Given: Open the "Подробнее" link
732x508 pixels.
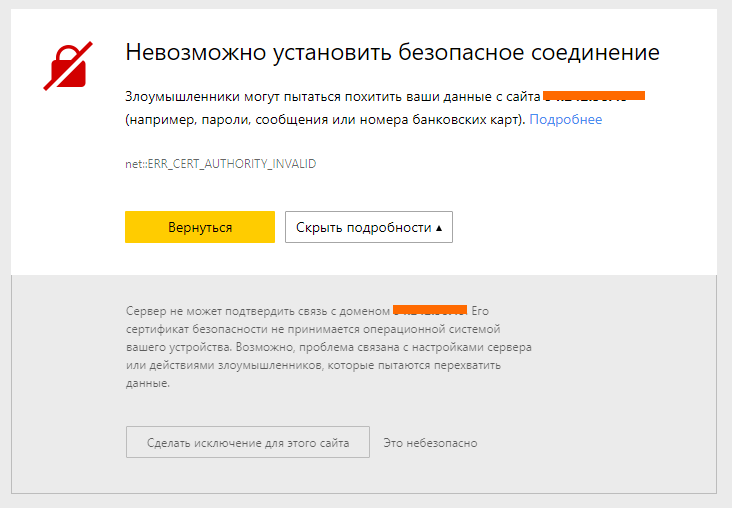Looking at the screenshot, I should pyautogui.click(x=565, y=120).
